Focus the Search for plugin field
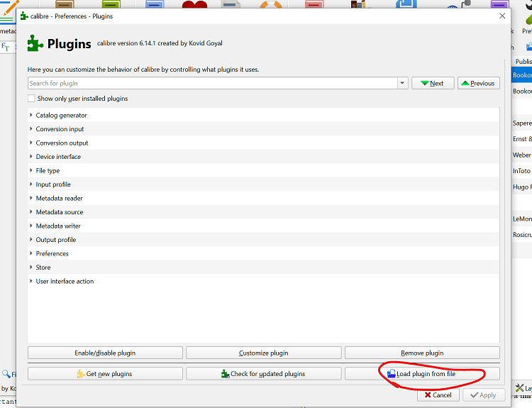 tap(213, 83)
